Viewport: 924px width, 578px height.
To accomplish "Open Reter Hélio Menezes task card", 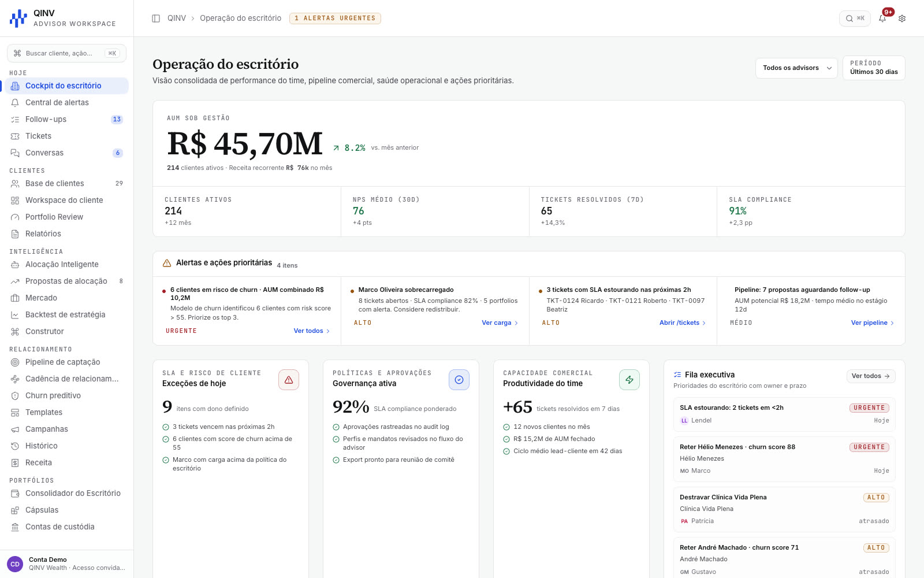I will click(784, 460).
